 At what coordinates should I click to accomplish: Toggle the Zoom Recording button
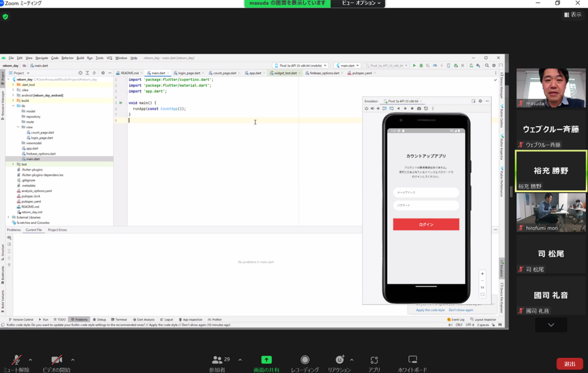(x=305, y=360)
